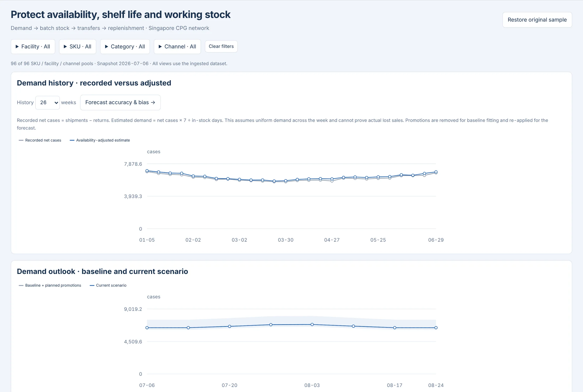This screenshot has width=583, height=392.
Task: Select the 01-05 data point on history chart
Action: 147,171
